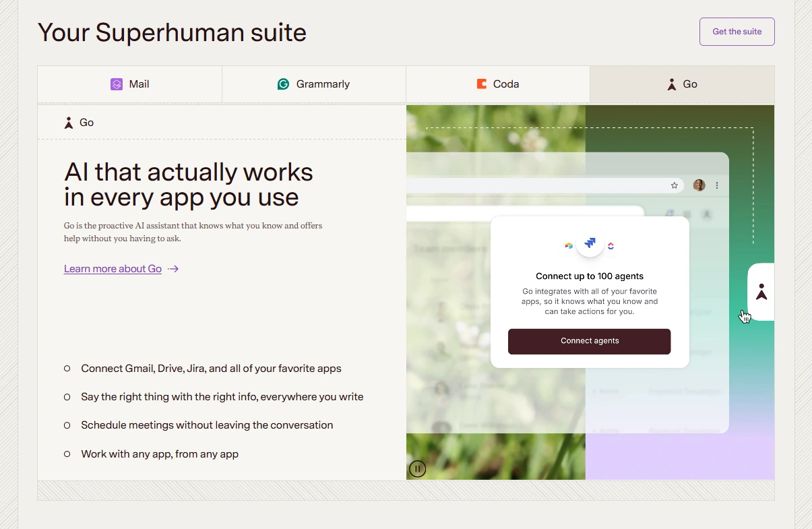Click the Go label in panel header
Viewport: 812px width, 529px height.
86,123
